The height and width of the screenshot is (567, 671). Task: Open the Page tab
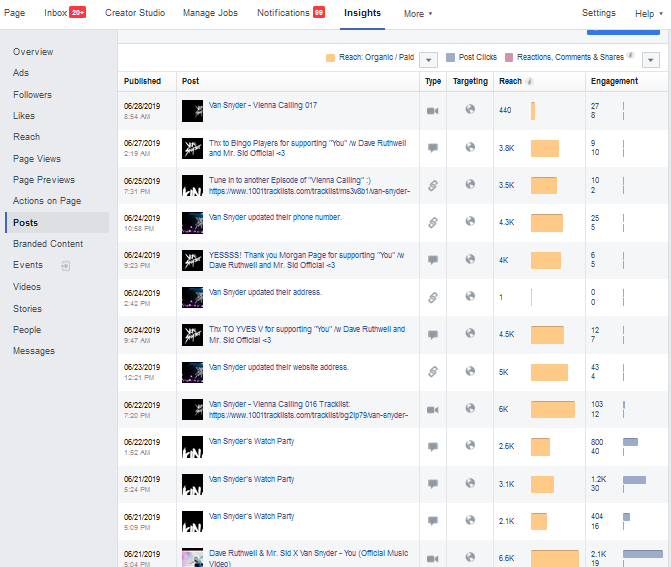[x=15, y=13]
